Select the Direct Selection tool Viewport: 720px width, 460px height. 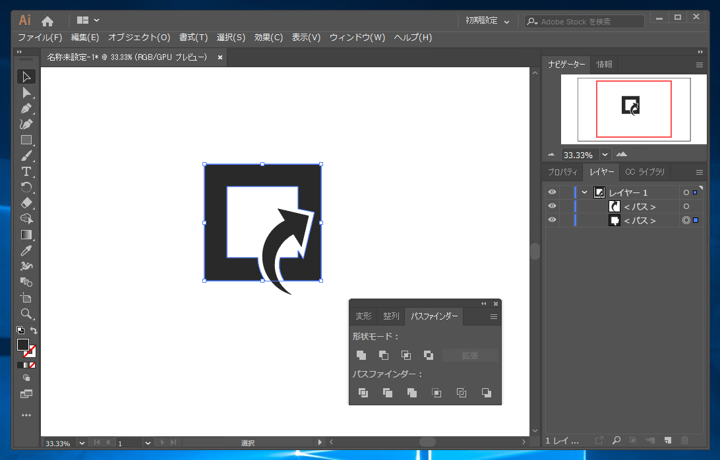point(26,93)
